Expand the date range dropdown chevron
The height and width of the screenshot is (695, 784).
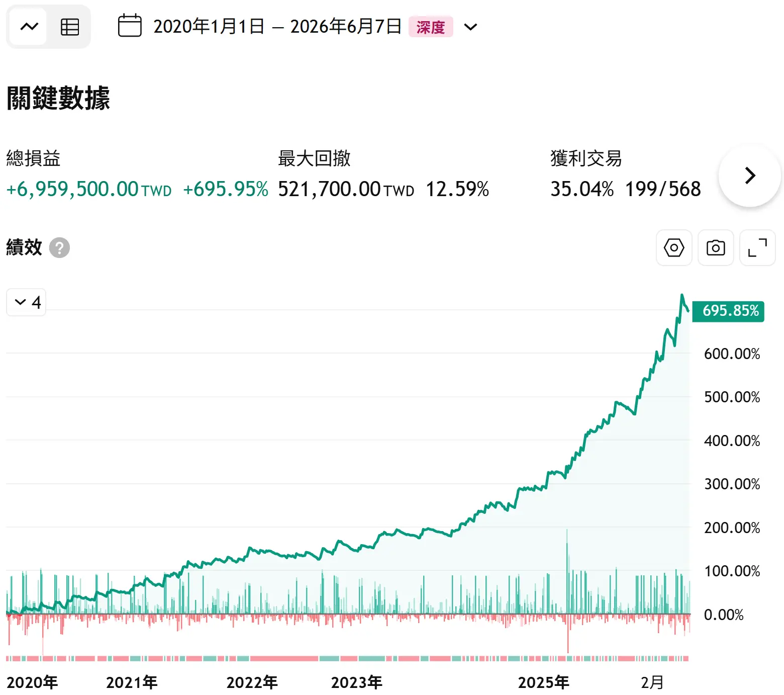(x=470, y=27)
